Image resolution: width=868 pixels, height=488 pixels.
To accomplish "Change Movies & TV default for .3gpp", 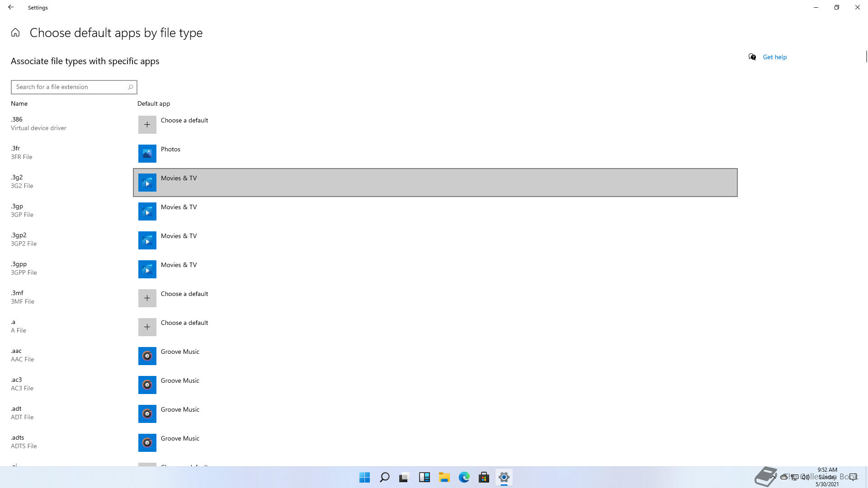I will pyautogui.click(x=179, y=265).
